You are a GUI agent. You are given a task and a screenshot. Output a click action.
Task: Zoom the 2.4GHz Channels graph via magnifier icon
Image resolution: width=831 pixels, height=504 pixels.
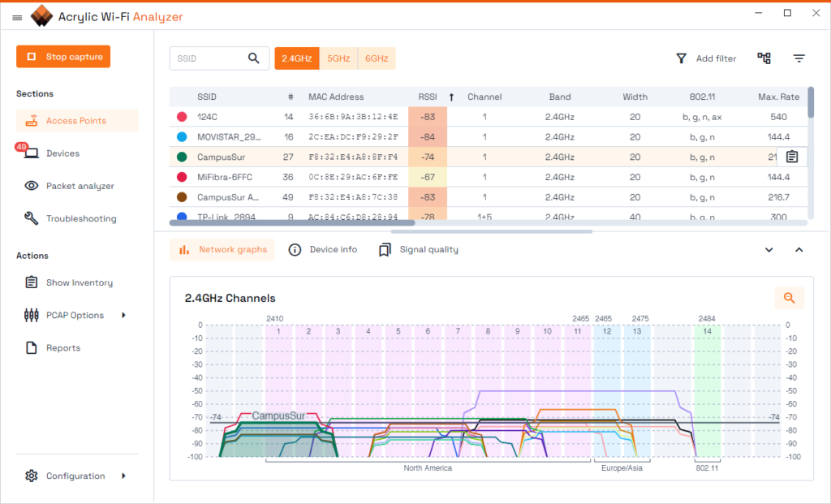789,298
